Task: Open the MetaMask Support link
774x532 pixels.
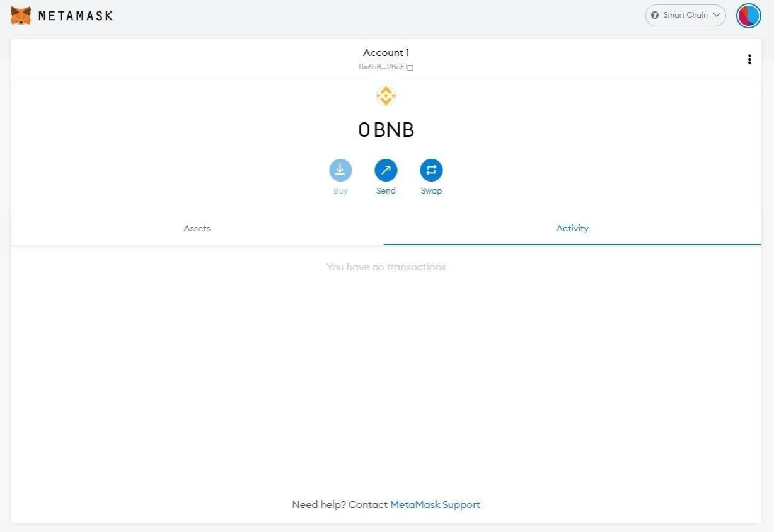Action: click(435, 504)
